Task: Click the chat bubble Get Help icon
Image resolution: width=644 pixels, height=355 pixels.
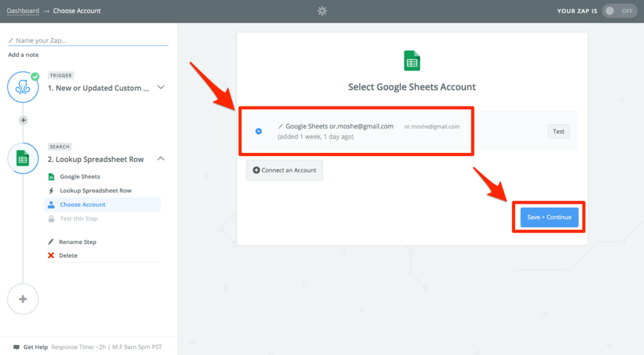Action: tap(16, 347)
